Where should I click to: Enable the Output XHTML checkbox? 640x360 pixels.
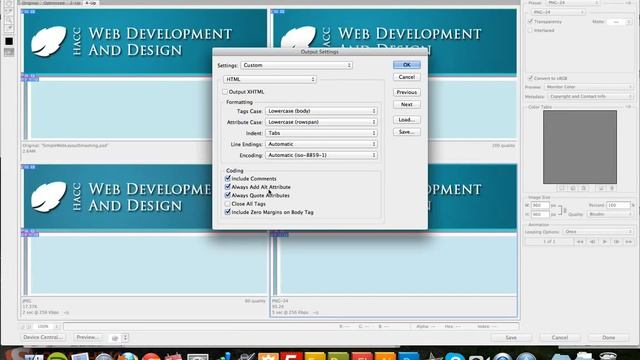(225, 92)
